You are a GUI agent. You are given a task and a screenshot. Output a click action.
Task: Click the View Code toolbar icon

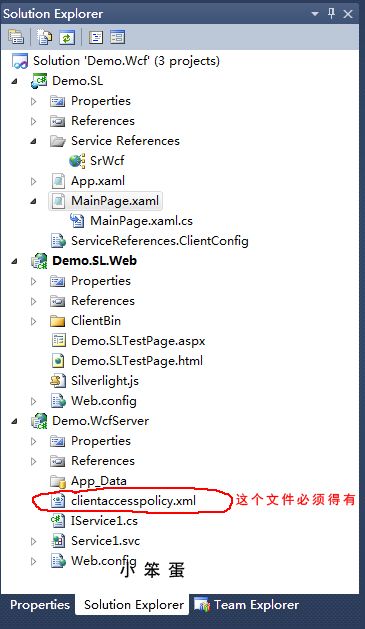click(x=95, y=37)
